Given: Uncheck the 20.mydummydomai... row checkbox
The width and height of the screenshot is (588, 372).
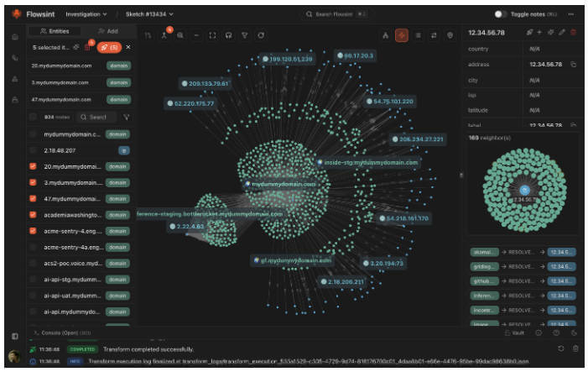Looking at the screenshot, I should point(33,166).
